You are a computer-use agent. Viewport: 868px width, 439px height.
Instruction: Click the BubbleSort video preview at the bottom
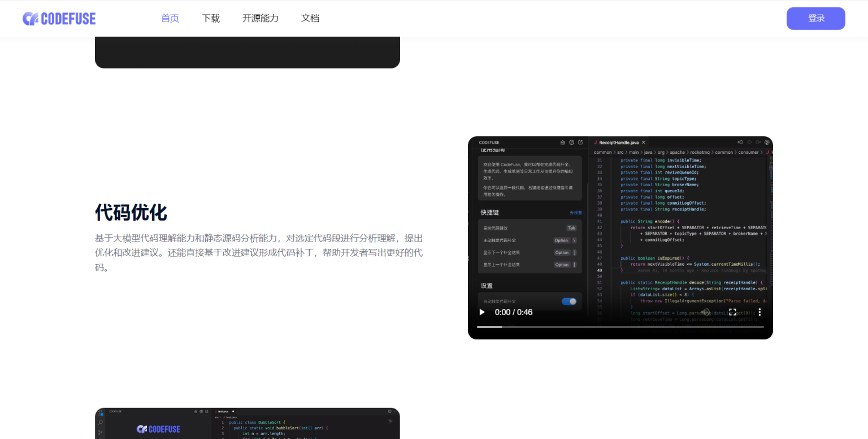[248, 424]
